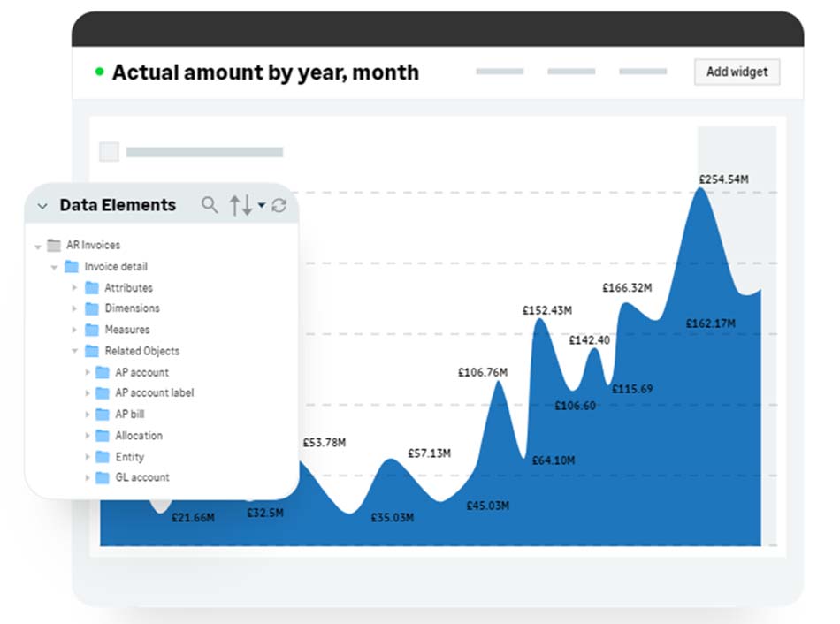Collapse the Data Elements panel chevron
Viewport: 840px width, 624px height.
[x=42, y=206]
